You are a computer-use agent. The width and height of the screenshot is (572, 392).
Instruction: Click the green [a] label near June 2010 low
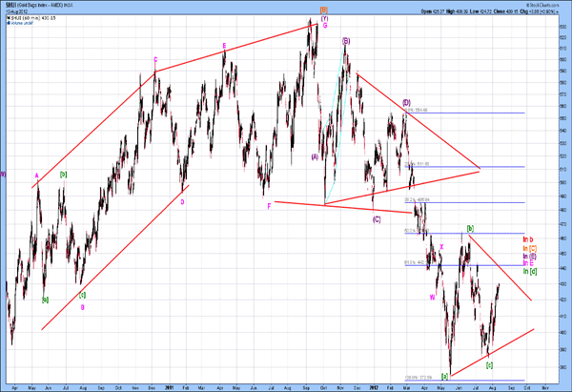pos(45,300)
